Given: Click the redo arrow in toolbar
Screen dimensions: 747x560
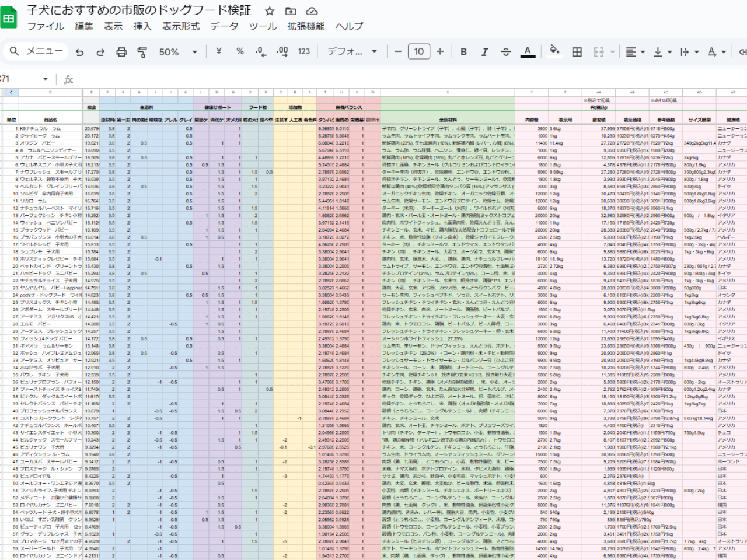Looking at the screenshot, I should click(x=100, y=52).
